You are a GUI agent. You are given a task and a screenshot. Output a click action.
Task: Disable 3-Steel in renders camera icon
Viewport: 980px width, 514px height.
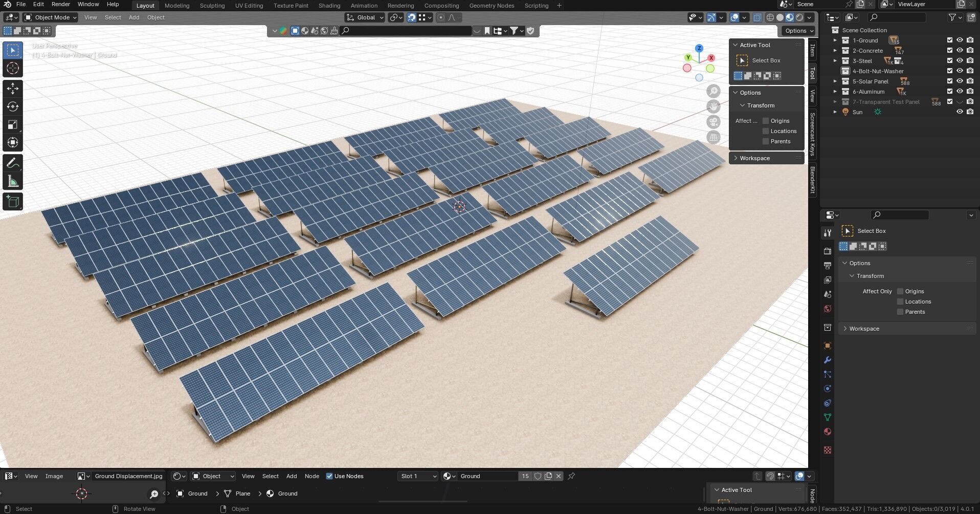[970, 60]
